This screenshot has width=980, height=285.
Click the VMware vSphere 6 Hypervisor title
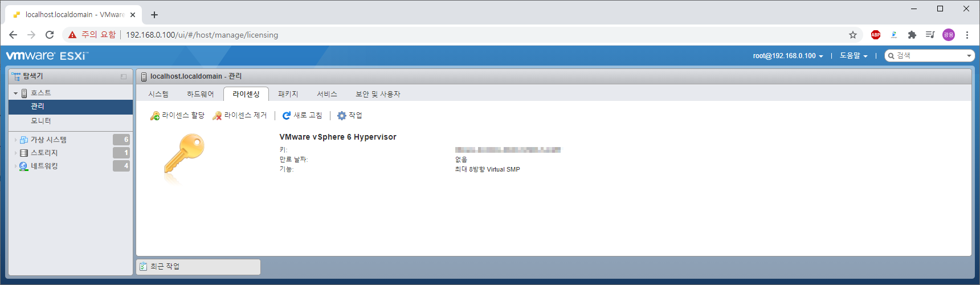[338, 137]
